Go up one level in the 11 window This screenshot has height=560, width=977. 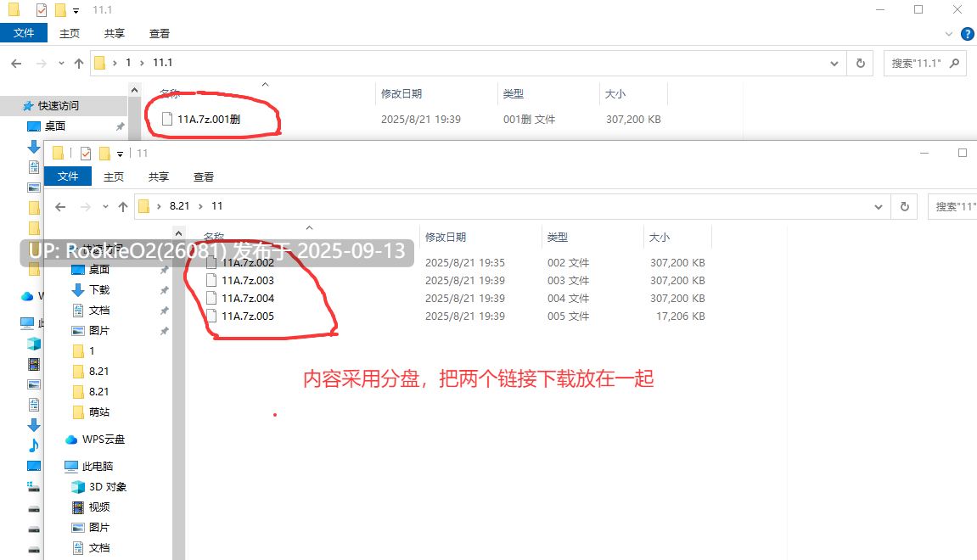(123, 206)
